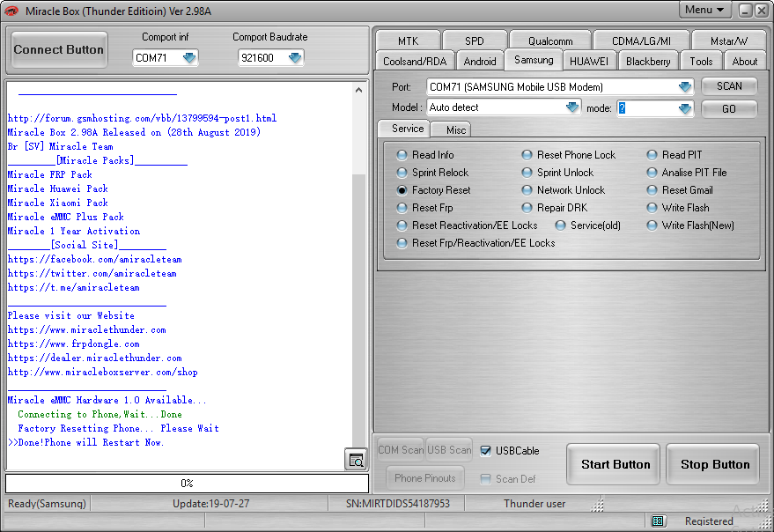Screen dimensions: 774x532
Task: Click the Phone Pinouts button
Action: pos(425,477)
